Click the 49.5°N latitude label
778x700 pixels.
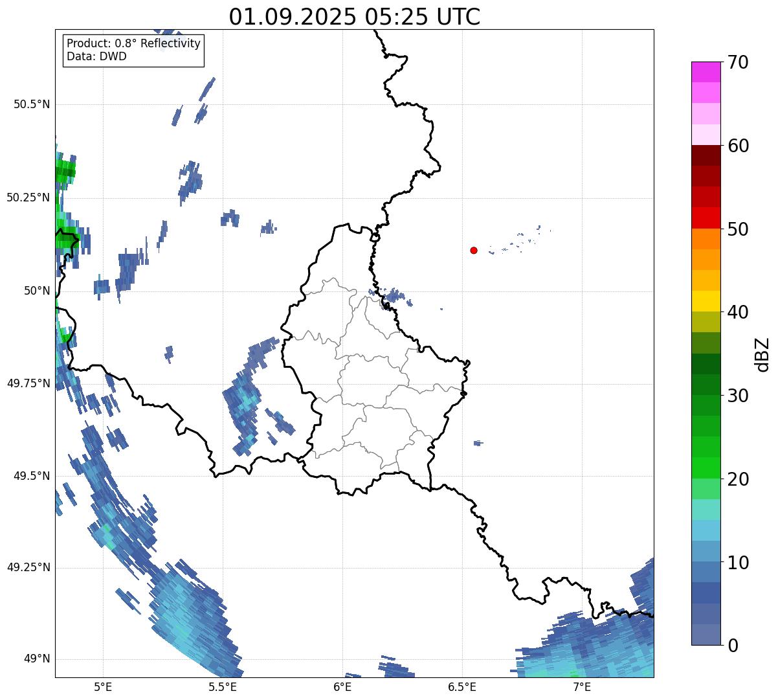(x=32, y=476)
